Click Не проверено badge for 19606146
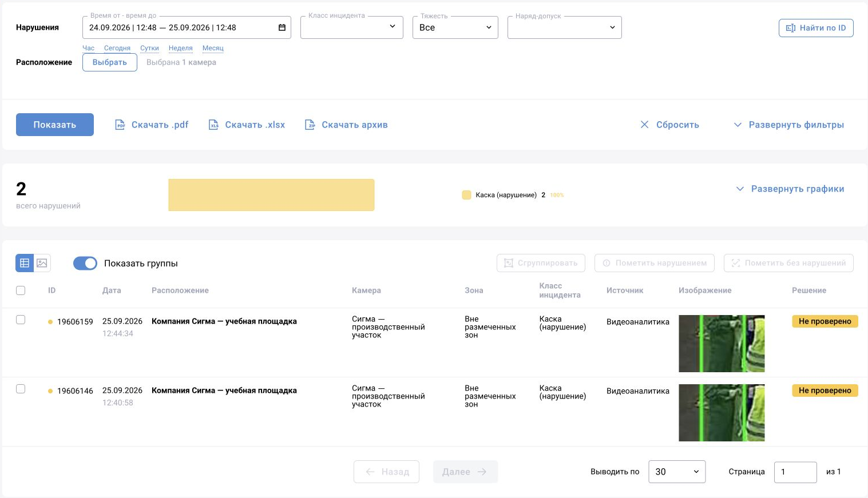This screenshot has height=498, width=868. click(x=825, y=391)
